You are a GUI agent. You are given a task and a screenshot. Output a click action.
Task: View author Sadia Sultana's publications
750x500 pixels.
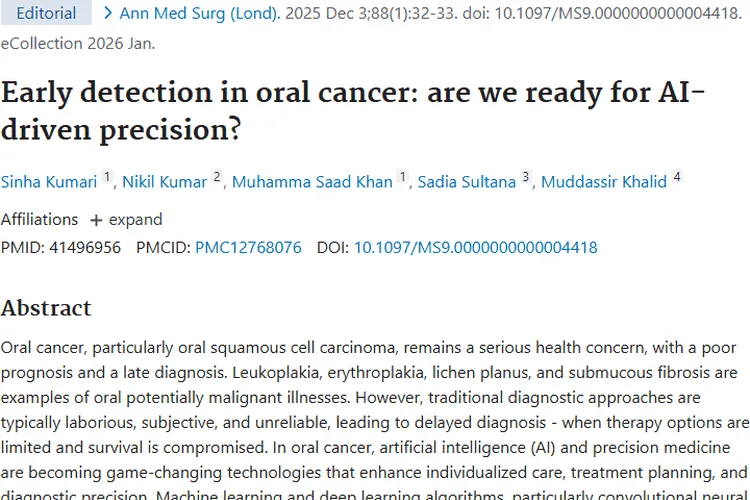pyautogui.click(x=463, y=182)
